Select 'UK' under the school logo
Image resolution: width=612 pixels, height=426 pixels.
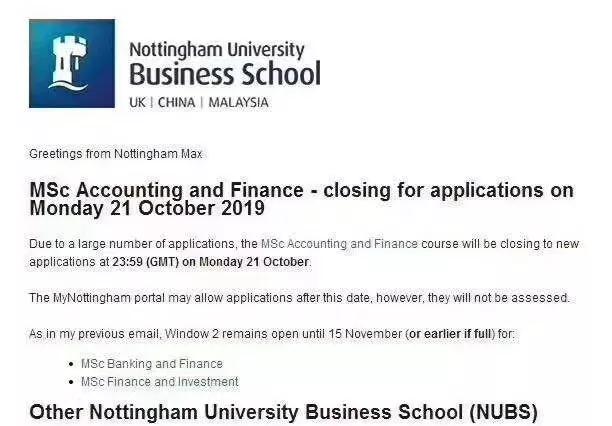[137, 102]
